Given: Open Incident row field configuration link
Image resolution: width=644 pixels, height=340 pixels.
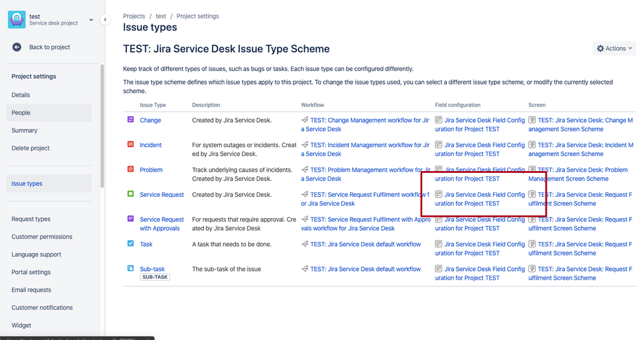Looking at the screenshot, I should tap(480, 150).
